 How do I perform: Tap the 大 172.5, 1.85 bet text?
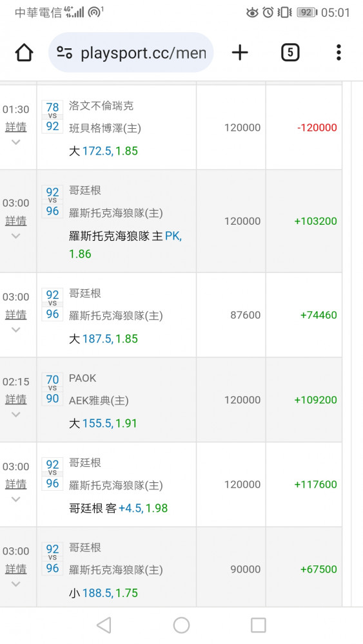pos(103,151)
